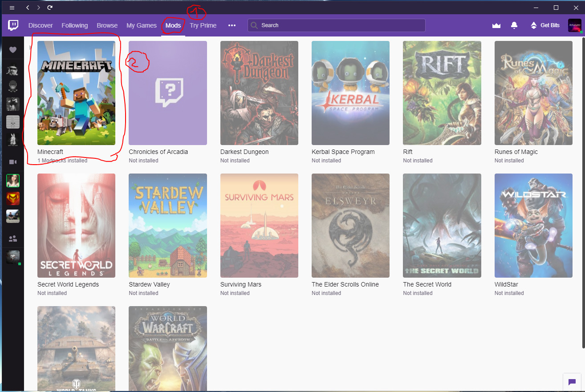Click the Get Bits button
This screenshot has height=392, width=585.
tap(545, 25)
